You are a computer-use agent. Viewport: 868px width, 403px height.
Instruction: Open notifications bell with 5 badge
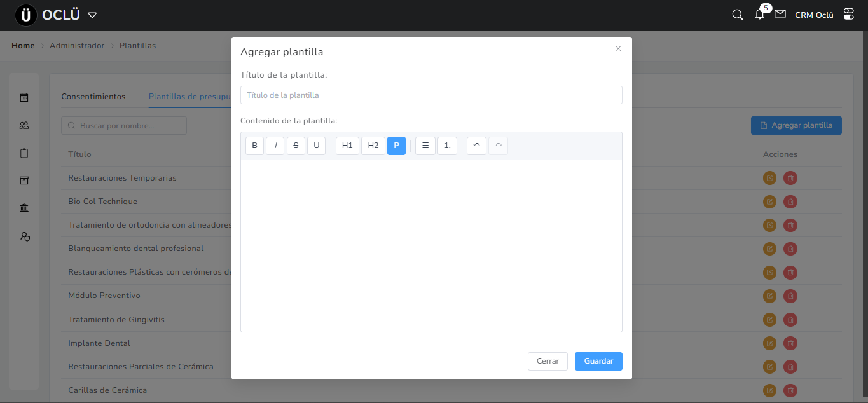point(760,14)
